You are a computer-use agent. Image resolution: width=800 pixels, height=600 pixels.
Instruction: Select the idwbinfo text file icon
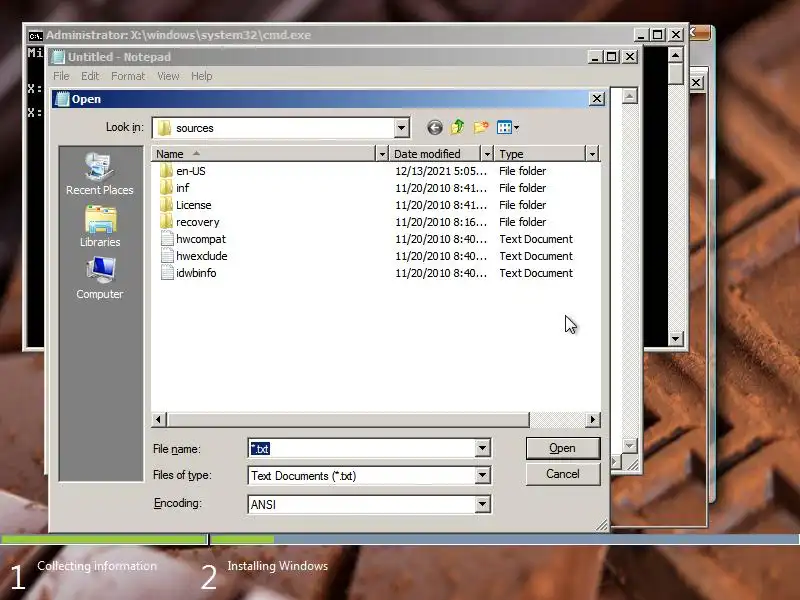[167, 273]
